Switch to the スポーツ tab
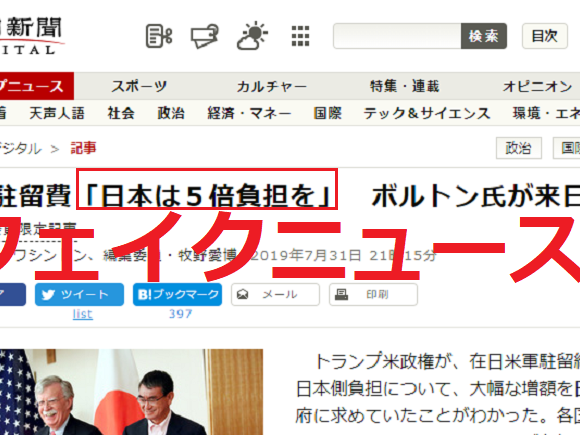Screen dimensions: 580x435 [x=139, y=86]
